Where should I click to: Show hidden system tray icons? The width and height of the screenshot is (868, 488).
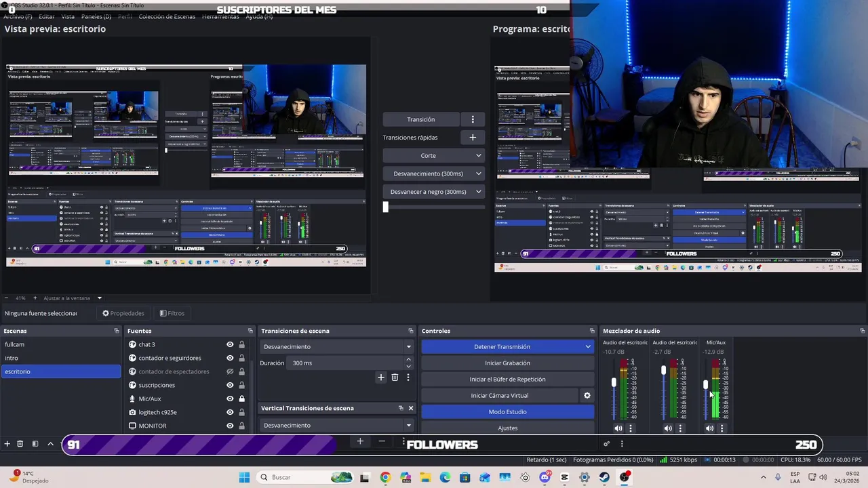click(x=763, y=477)
